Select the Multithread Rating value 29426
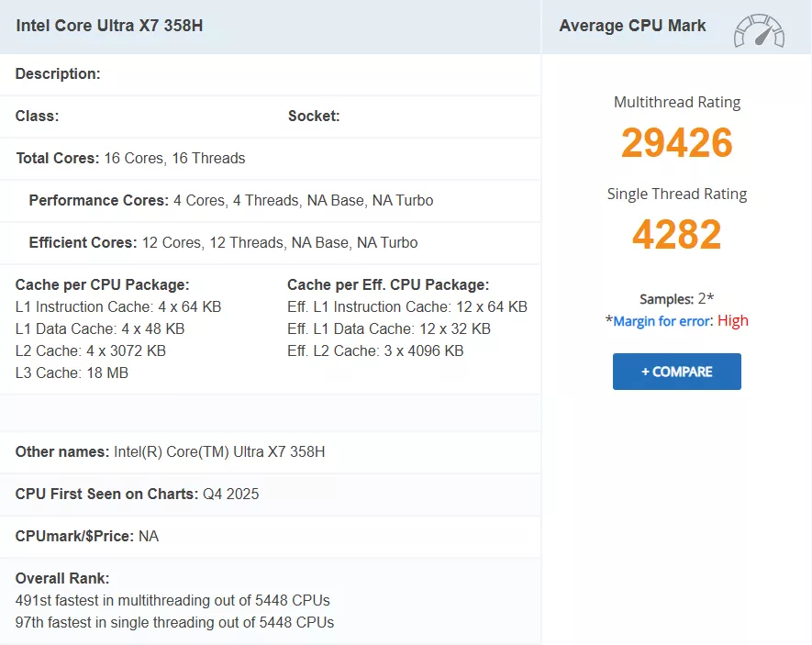This screenshot has height=645, width=812. click(676, 143)
